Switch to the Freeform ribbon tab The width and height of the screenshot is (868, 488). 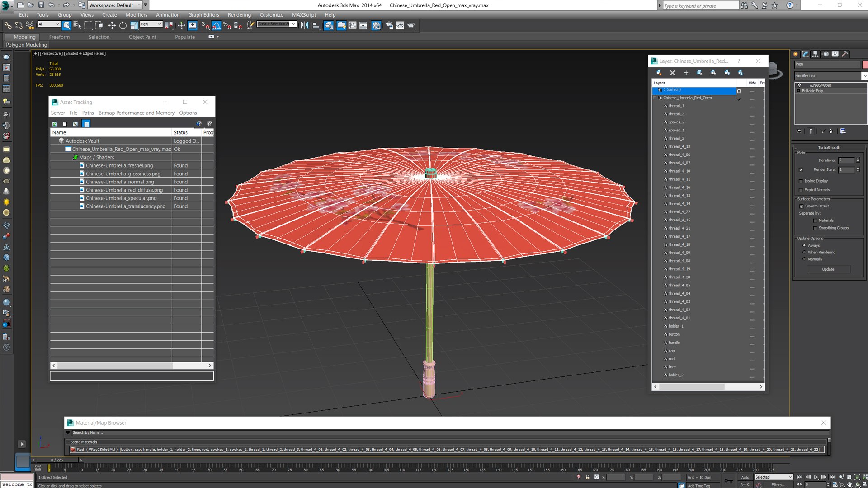tap(59, 37)
